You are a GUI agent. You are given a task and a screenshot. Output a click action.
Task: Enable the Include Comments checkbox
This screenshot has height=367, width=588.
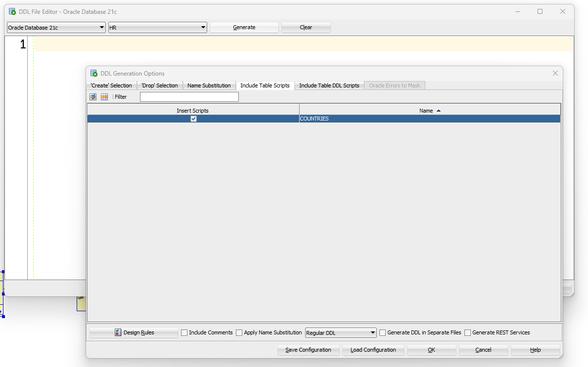click(x=184, y=332)
